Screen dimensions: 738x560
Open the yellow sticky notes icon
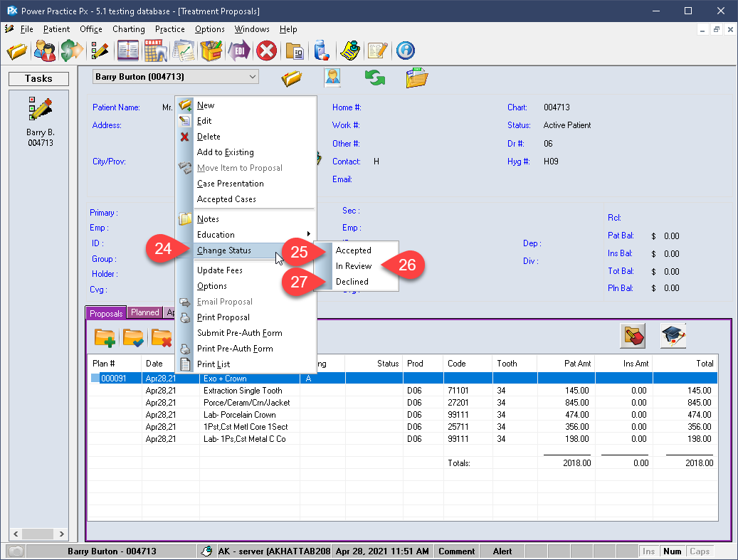click(350, 51)
